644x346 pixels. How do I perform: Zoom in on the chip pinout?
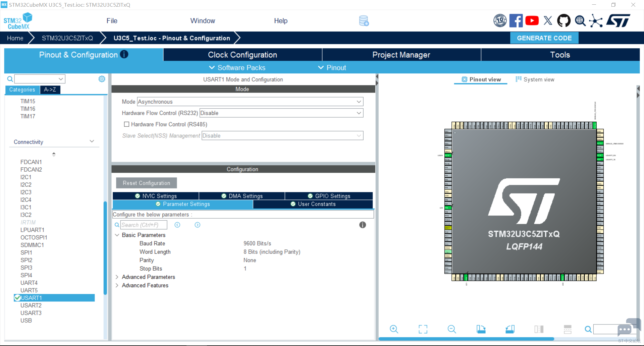click(394, 329)
